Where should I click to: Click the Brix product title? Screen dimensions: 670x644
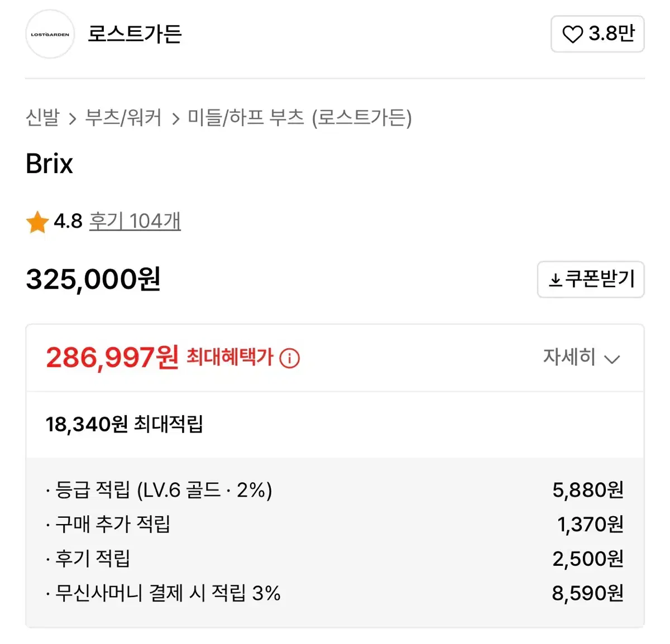click(50, 164)
